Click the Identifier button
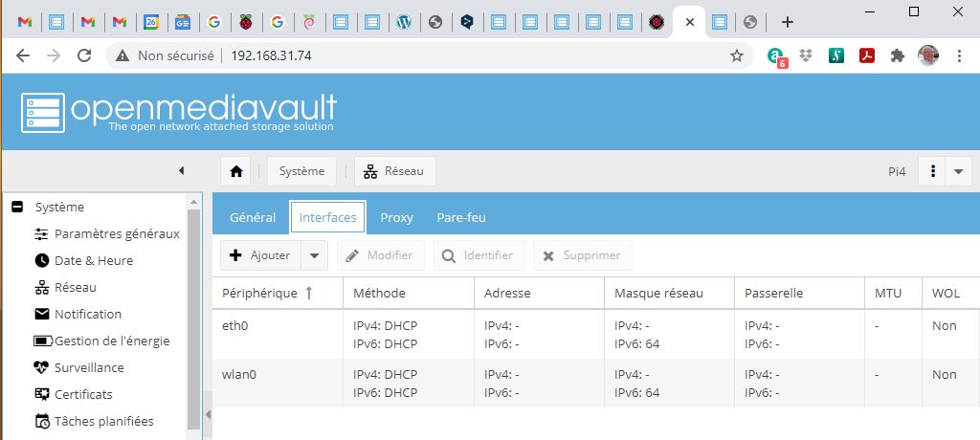The height and width of the screenshot is (440, 980). click(479, 255)
